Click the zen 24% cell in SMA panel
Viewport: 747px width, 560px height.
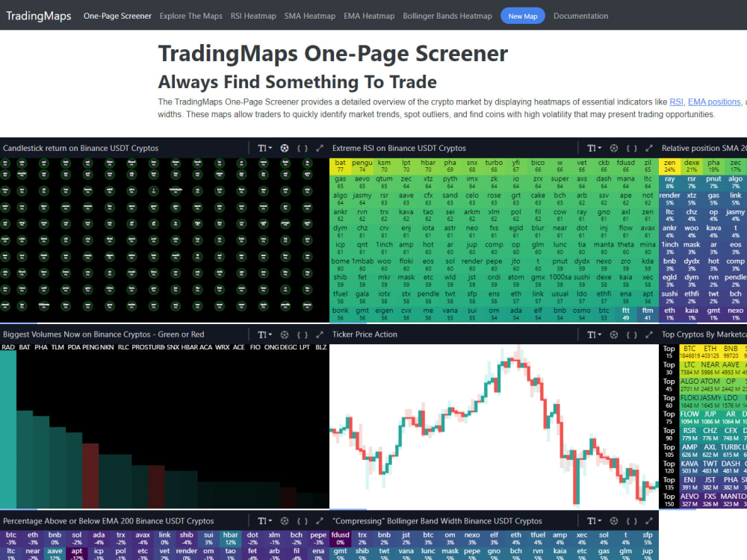(670, 166)
